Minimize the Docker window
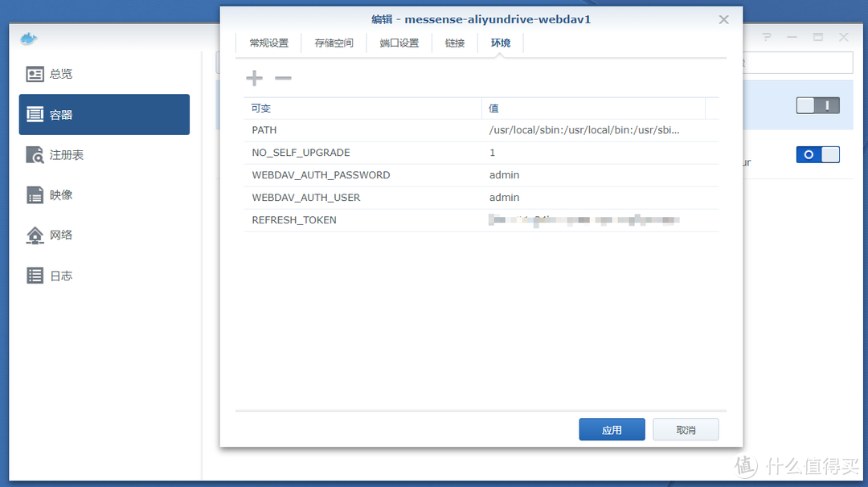The image size is (868, 487). (x=792, y=37)
